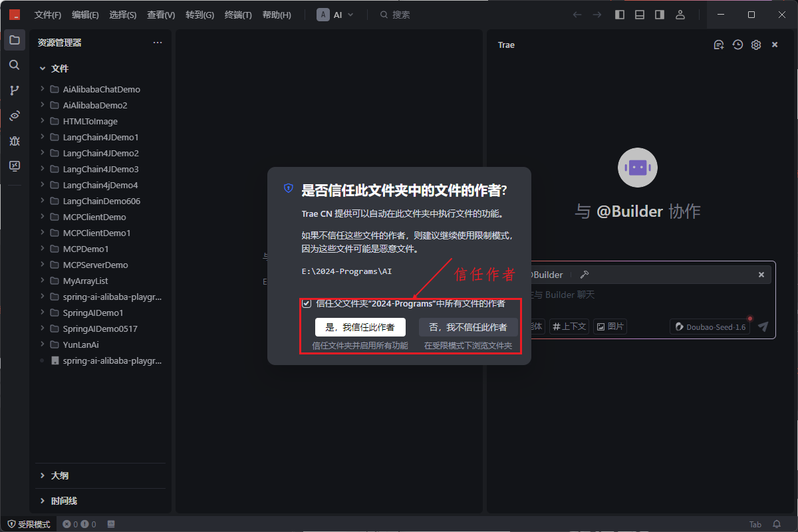Open the 文件(F) menu
The height and width of the screenshot is (532, 798).
(x=48, y=15)
